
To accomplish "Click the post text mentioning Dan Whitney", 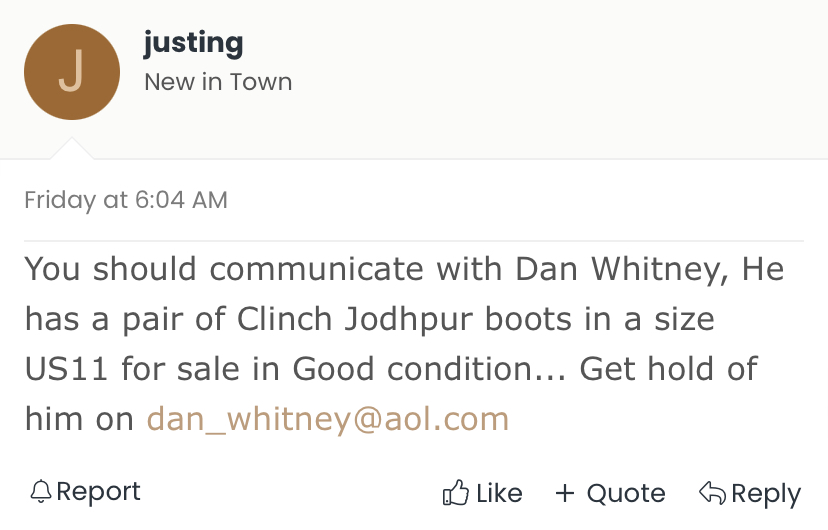I will 404,344.
